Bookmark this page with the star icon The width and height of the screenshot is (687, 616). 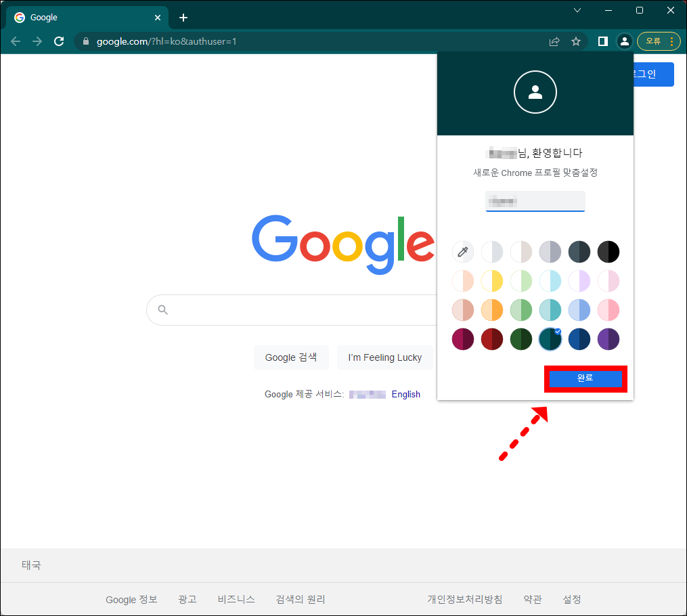click(x=576, y=41)
